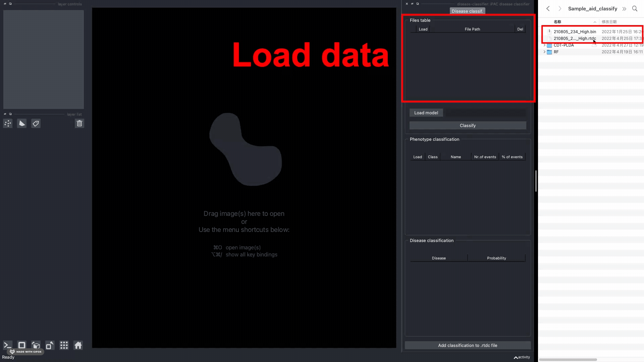Toggle grid view mode
644x362 pixels.
[64, 345]
